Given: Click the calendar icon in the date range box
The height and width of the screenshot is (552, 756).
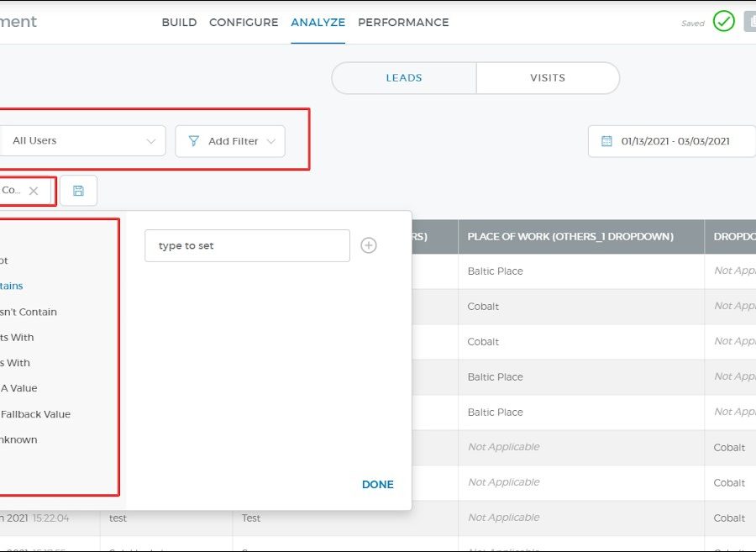Looking at the screenshot, I should click(x=606, y=141).
